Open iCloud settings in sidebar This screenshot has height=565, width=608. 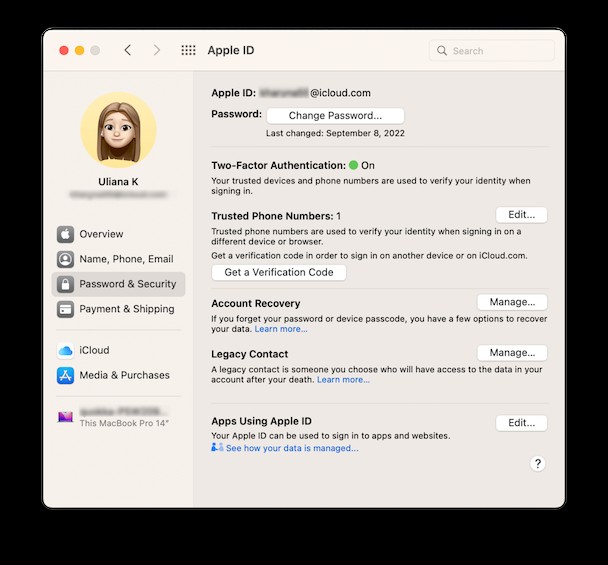[x=118, y=351]
